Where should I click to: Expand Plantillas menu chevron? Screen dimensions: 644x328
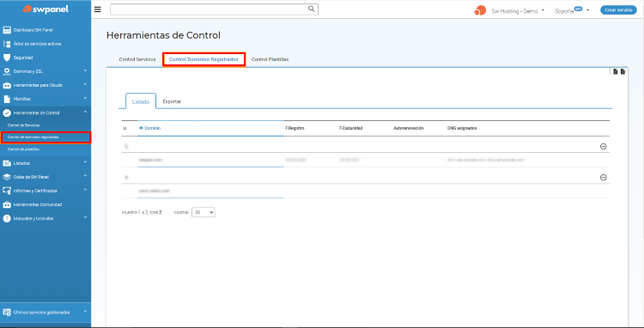[x=85, y=99]
